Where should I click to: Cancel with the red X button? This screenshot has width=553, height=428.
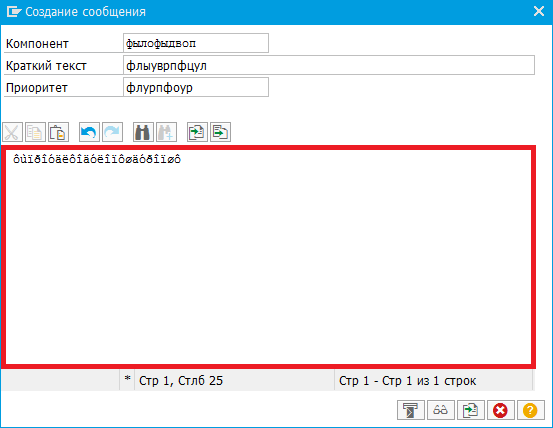click(501, 410)
